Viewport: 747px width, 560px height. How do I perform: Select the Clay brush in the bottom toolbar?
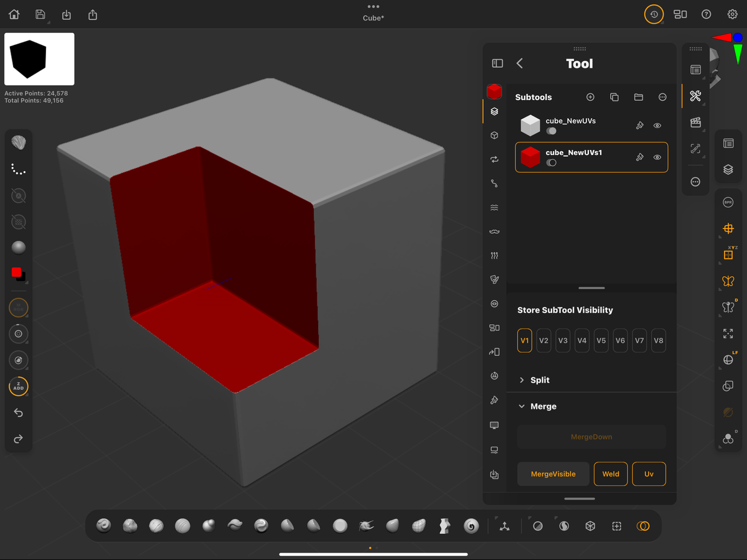point(129,526)
